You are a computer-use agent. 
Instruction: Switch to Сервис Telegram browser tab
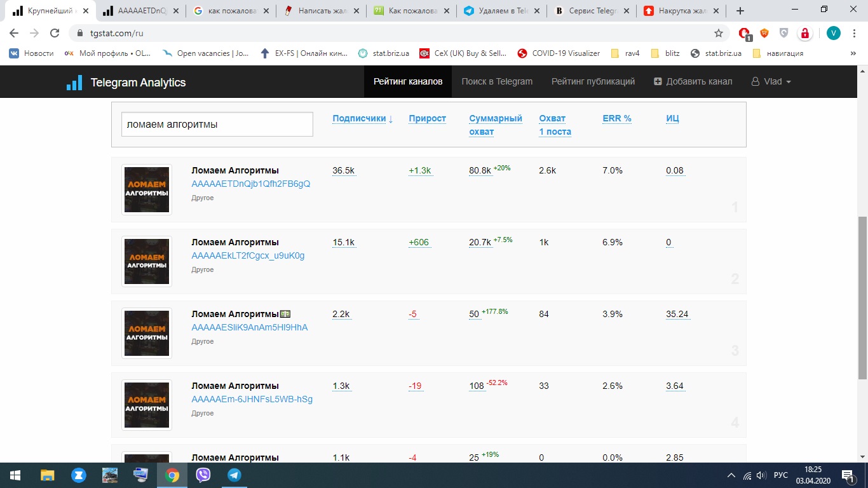pos(592,11)
